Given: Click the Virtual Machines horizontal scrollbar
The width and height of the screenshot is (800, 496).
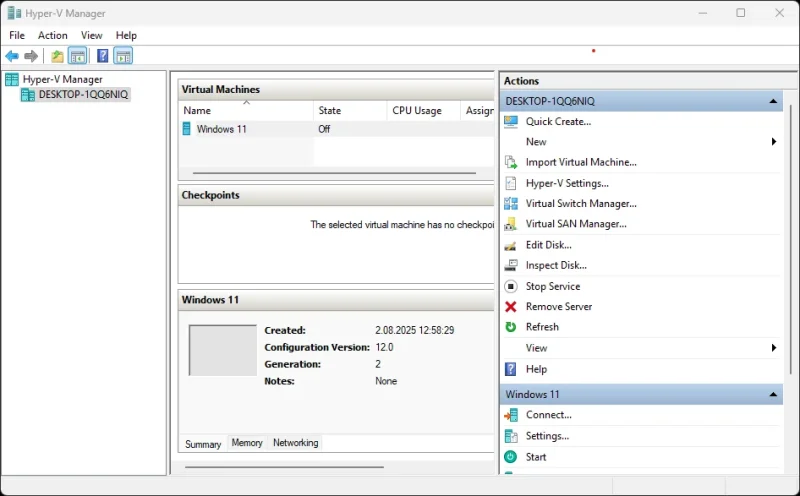Looking at the screenshot, I should click(334, 173).
